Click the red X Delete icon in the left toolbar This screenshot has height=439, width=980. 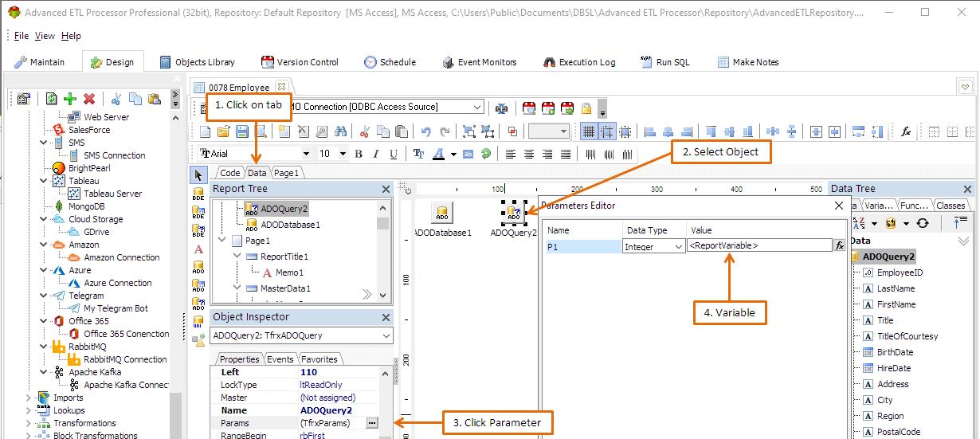(89, 99)
